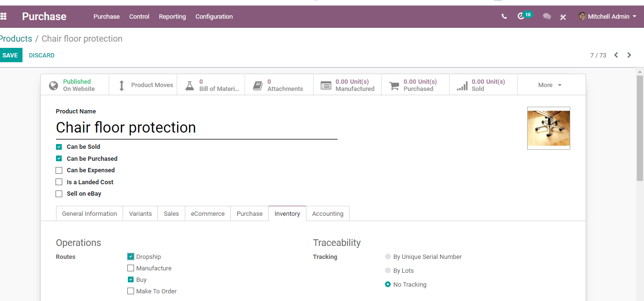Enable the Can be Expensed checkbox
The image size is (644, 301).
pos(59,170)
